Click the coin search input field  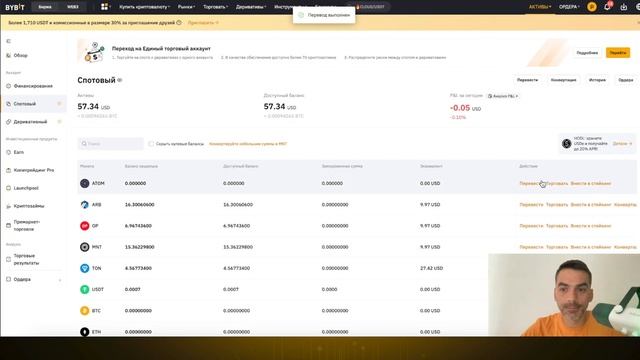[x=111, y=144]
